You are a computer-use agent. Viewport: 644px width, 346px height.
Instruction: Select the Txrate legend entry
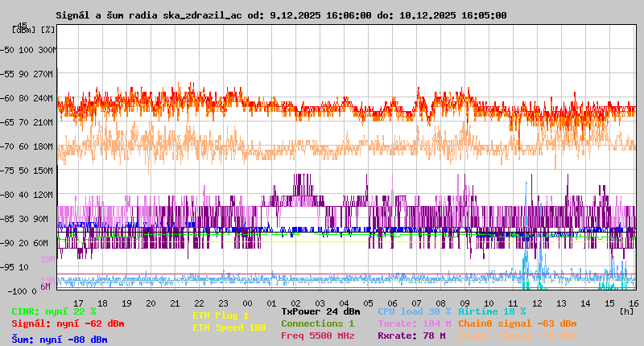point(414,323)
